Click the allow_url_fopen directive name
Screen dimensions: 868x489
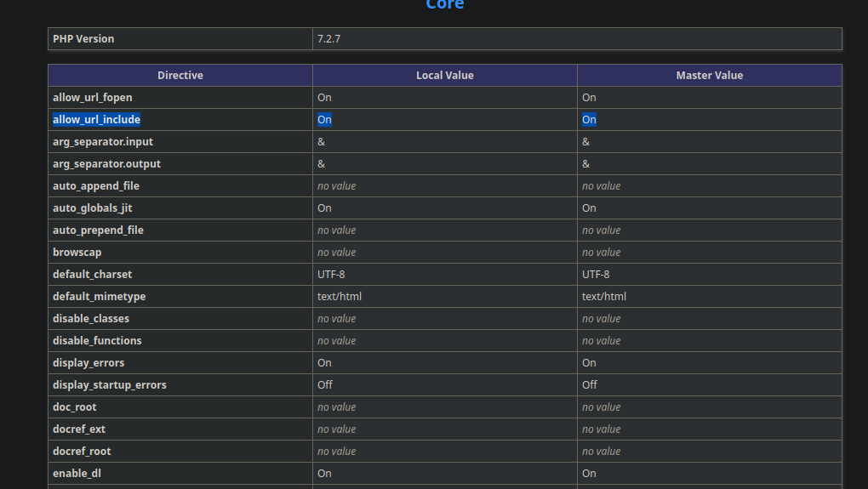click(x=93, y=97)
